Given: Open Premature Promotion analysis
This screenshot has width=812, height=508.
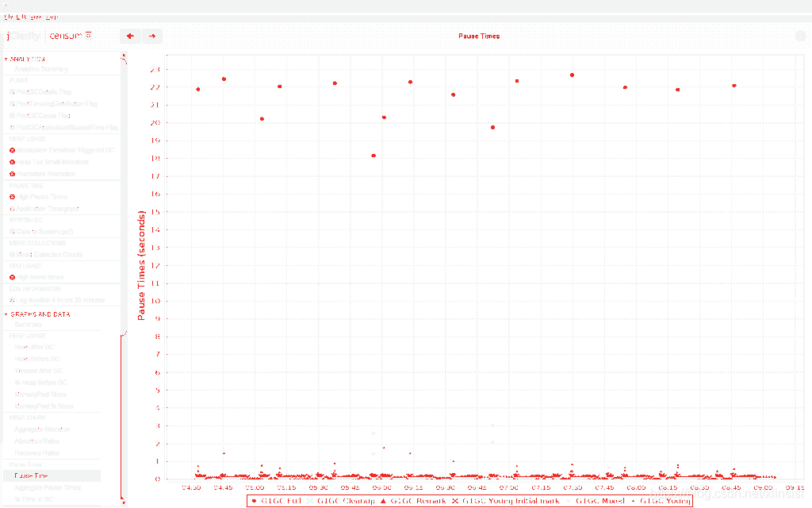Looking at the screenshot, I should tap(45, 174).
